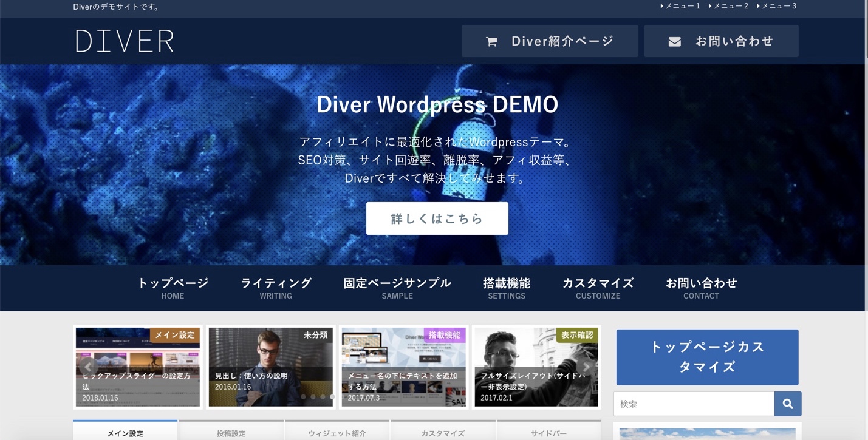Click the トップページカスタマイズ button
Screen dimensions: 868x440
(706, 357)
